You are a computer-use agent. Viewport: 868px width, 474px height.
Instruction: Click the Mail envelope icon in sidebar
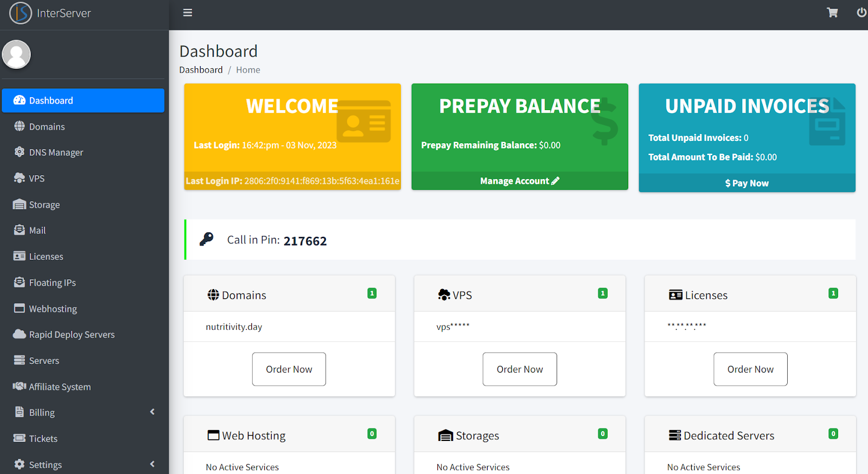pyautogui.click(x=20, y=230)
